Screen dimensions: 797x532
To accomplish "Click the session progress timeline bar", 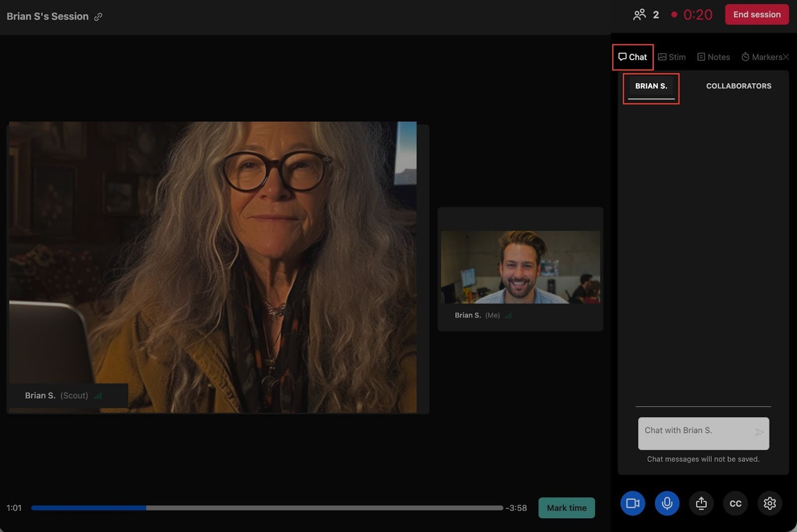I will click(267, 508).
